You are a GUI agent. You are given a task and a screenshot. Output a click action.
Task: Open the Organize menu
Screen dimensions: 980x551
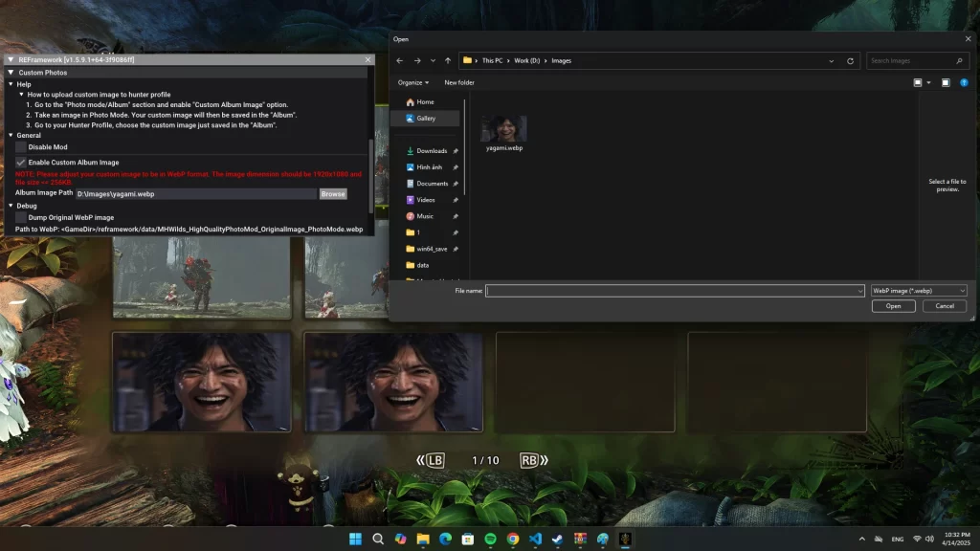click(x=413, y=82)
